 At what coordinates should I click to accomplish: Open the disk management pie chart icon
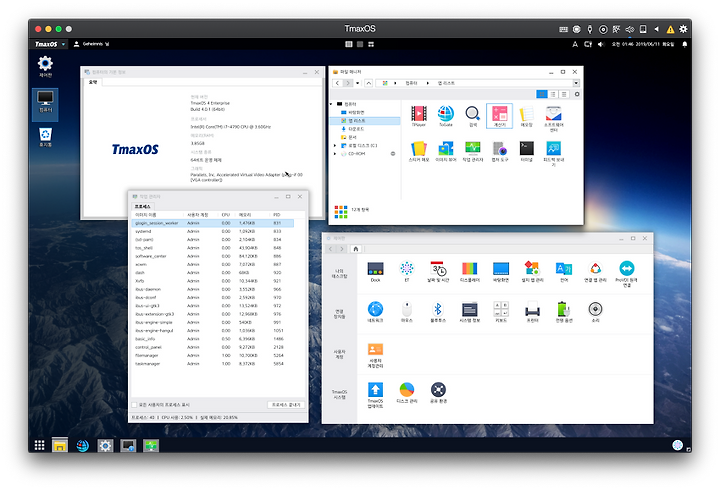pos(406,390)
